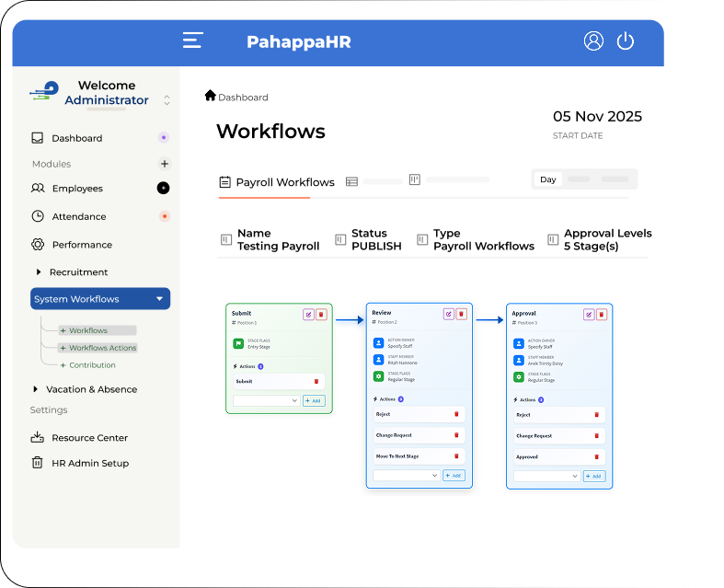Delete Change Request action in Approval card
Viewport: 724px width, 588px height.
[x=596, y=435]
